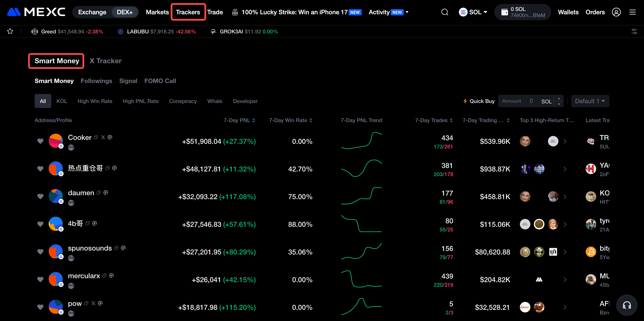Open the hamburger menu icon
The height and width of the screenshot is (321, 644).
point(632,12)
